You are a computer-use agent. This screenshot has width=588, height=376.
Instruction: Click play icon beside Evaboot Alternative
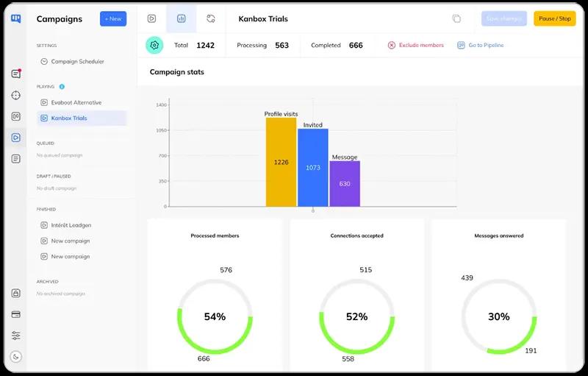point(44,102)
